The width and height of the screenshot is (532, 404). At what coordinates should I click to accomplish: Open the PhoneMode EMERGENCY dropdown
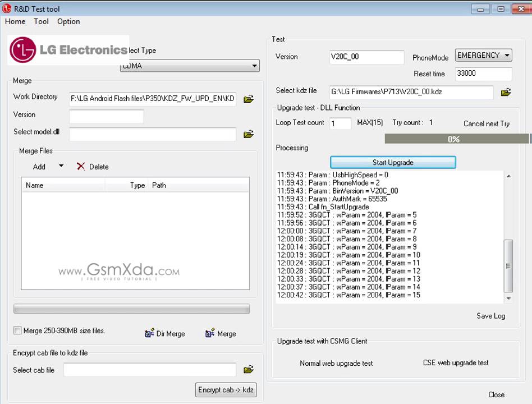pyautogui.click(x=483, y=56)
